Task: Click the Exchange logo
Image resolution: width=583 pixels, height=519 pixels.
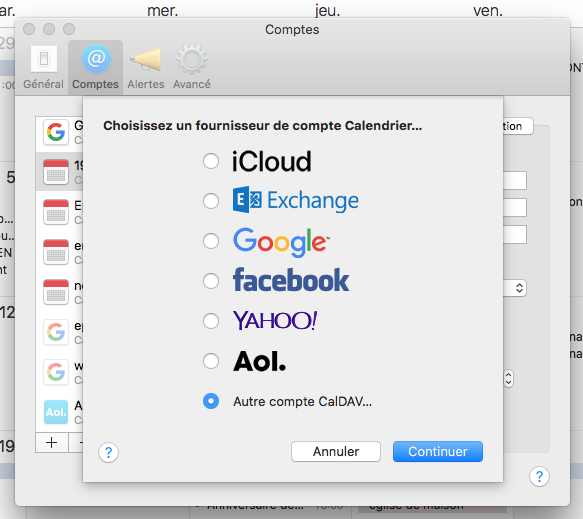Action: [296, 200]
